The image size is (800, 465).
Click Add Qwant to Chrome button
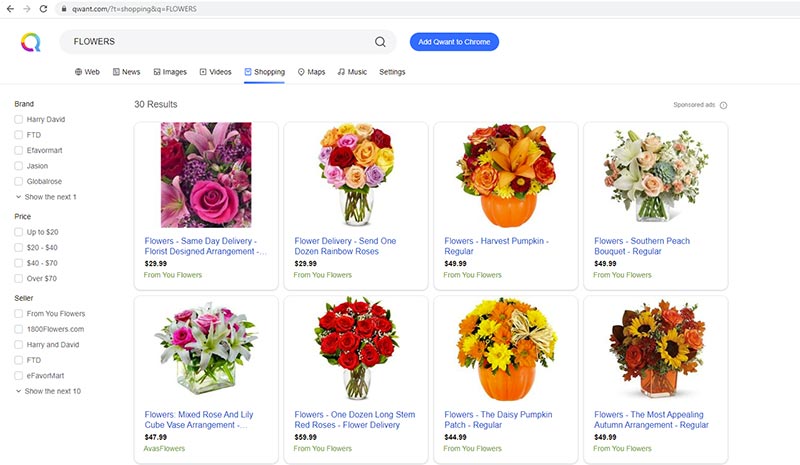coord(454,42)
